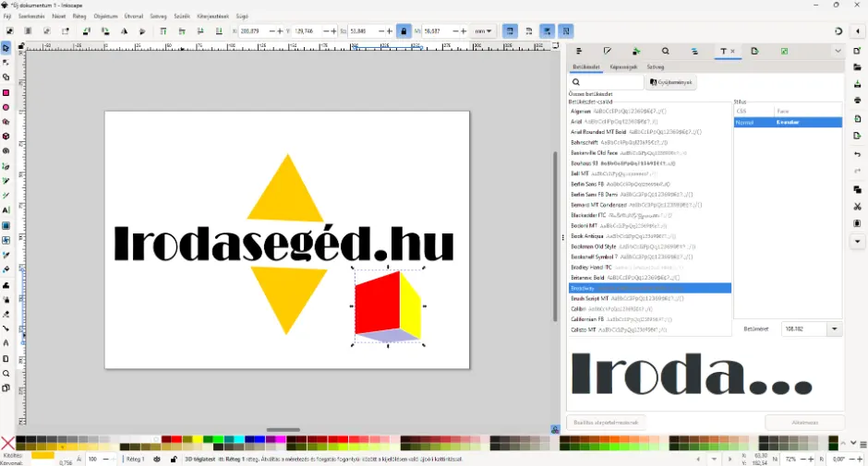Select the Zoom tool in toolbox
The image size is (868, 466).
coord(6,374)
